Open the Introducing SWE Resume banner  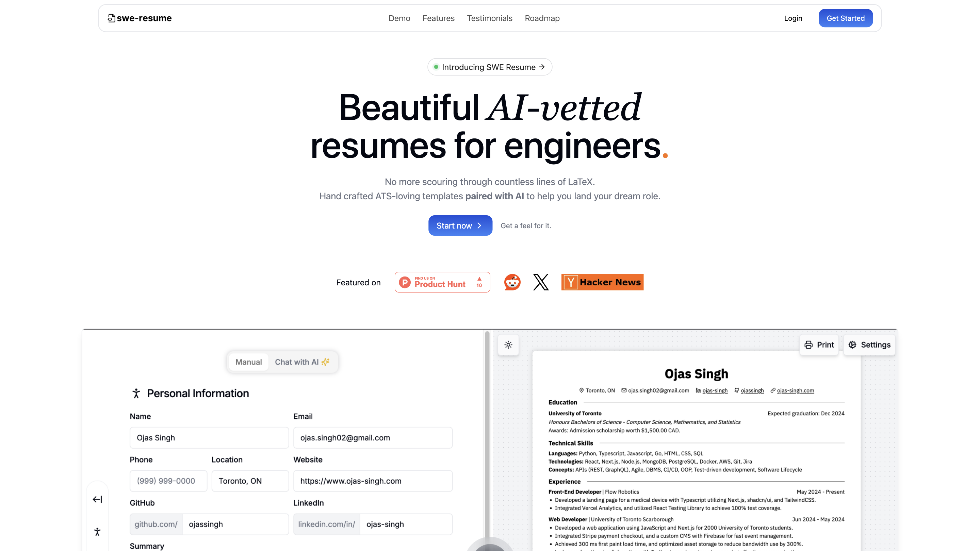pyautogui.click(x=490, y=67)
